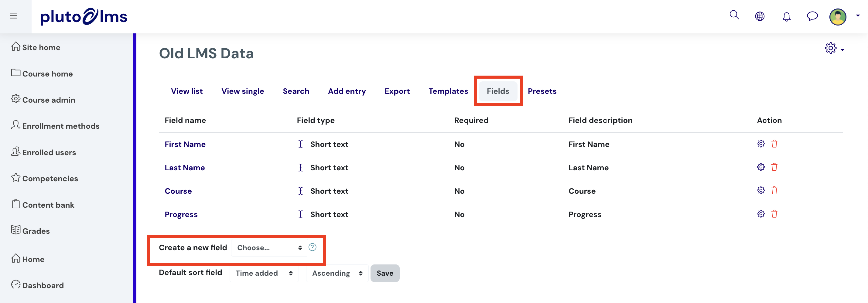Screen dimensions: 868x303
Task: Click the Field type column header
Action: [x=316, y=120]
